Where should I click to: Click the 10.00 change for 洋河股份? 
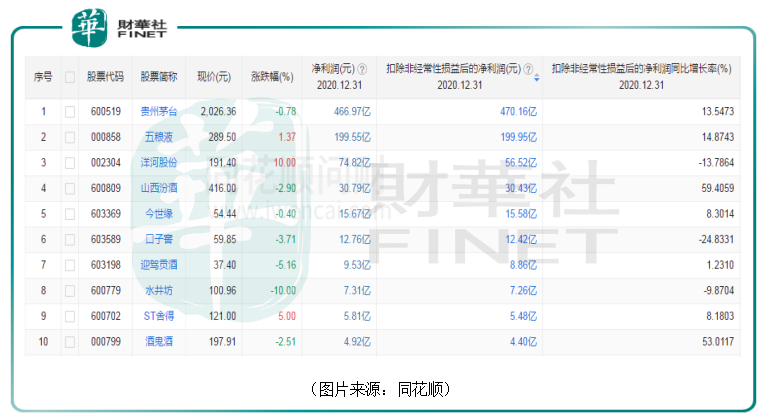284,162
